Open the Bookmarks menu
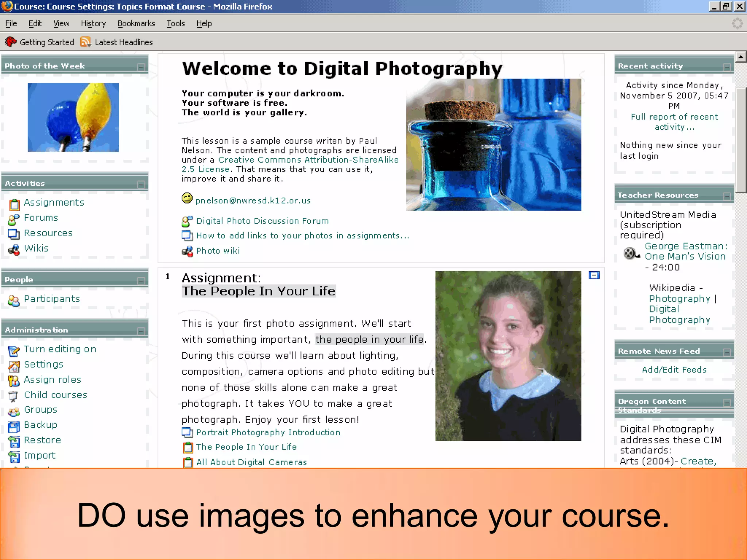The height and width of the screenshot is (560, 747). tap(136, 23)
